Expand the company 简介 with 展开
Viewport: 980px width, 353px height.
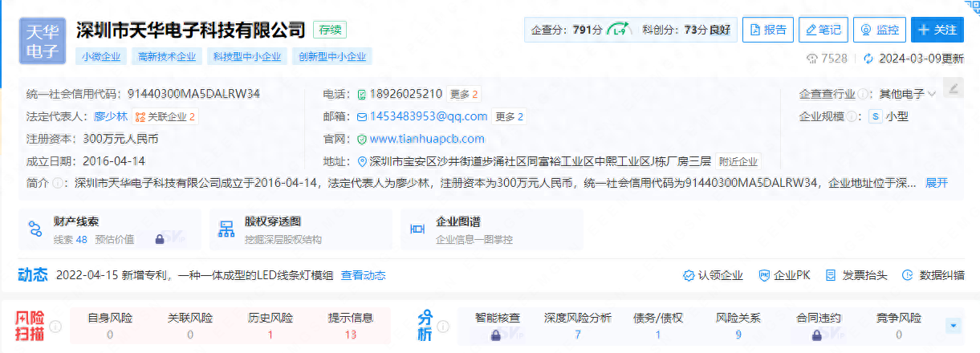click(937, 183)
